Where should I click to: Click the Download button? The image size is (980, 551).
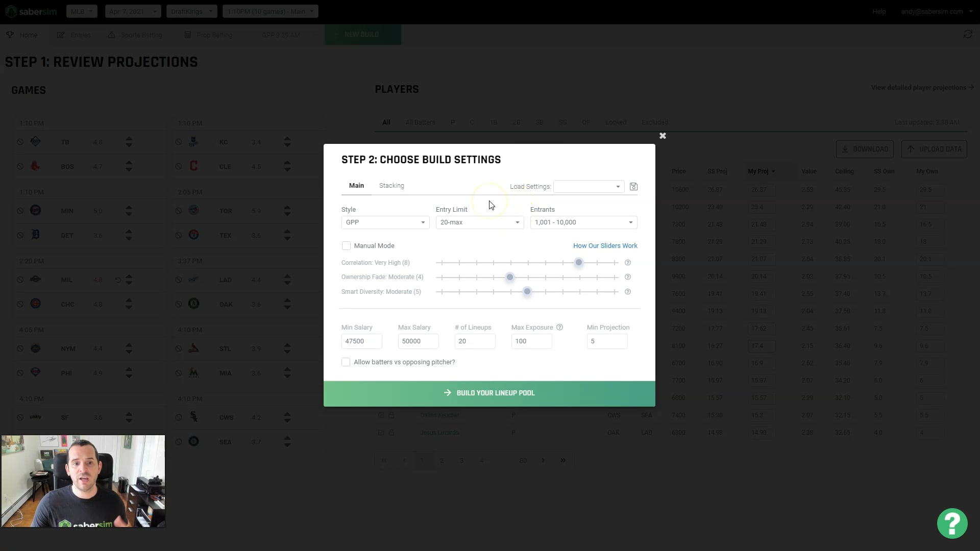click(x=865, y=149)
